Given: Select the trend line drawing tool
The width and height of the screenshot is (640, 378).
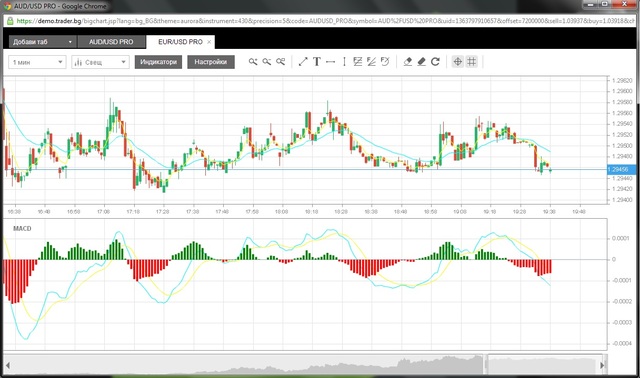Looking at the screenshot, I should tap(303, 62).
